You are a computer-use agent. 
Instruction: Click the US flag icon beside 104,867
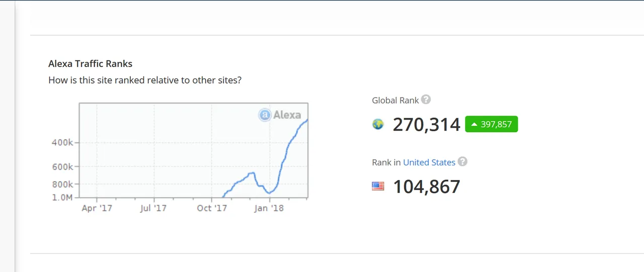[x=378, y=187]
